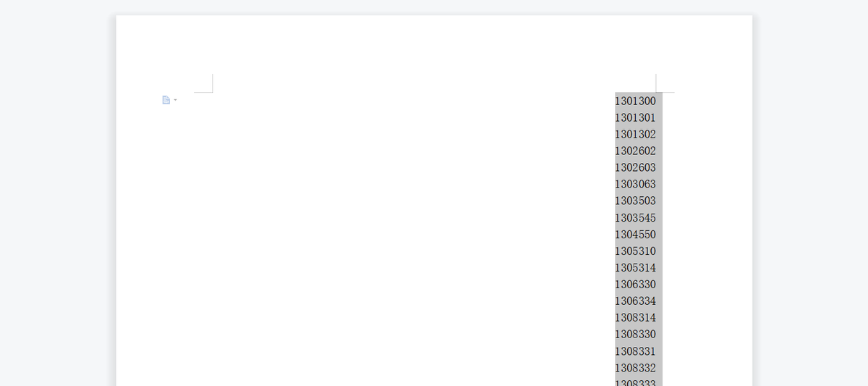This screenshot has width=868, height=386.
Task: Place cursor on the line 1301300
Action: tap(635, 101)
